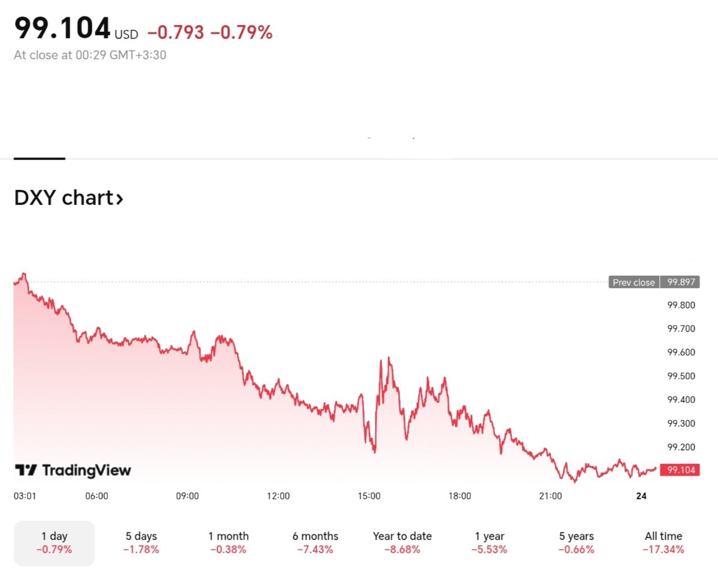718x588 pixels.
Task: Switch to the 5 days range
Action: coord(141,542)
